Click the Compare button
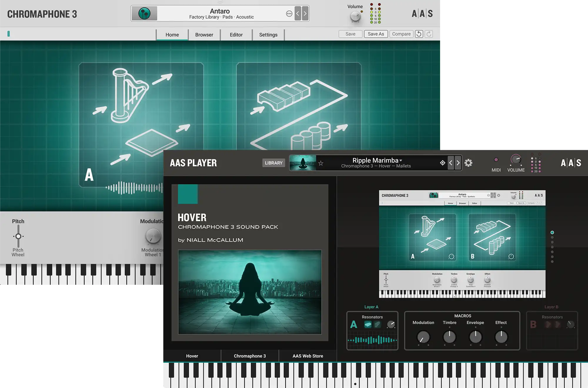The width and height of the screenshot is (588, 388). 401,34
